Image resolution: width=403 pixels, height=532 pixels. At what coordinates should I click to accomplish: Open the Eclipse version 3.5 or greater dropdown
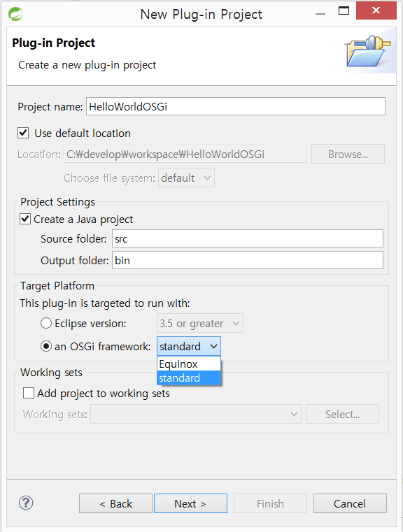[200, 323]
